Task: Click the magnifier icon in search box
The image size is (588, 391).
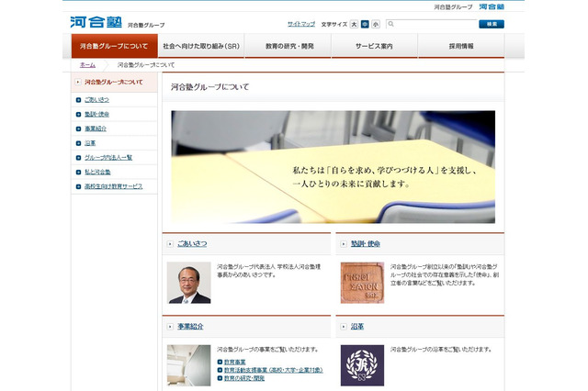Action: tap(390, 24)
